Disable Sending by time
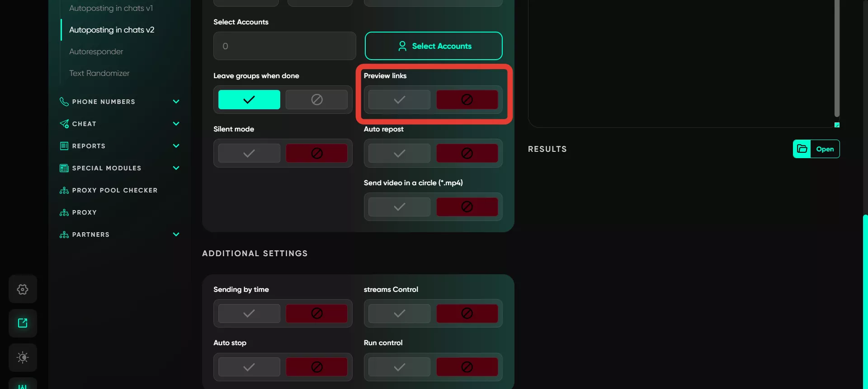 coord(316,314)
